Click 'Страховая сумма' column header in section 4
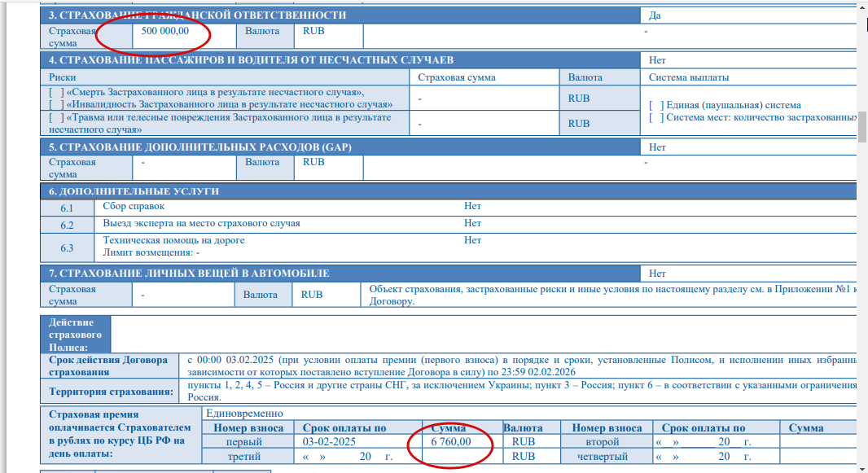 coord(457,77)
